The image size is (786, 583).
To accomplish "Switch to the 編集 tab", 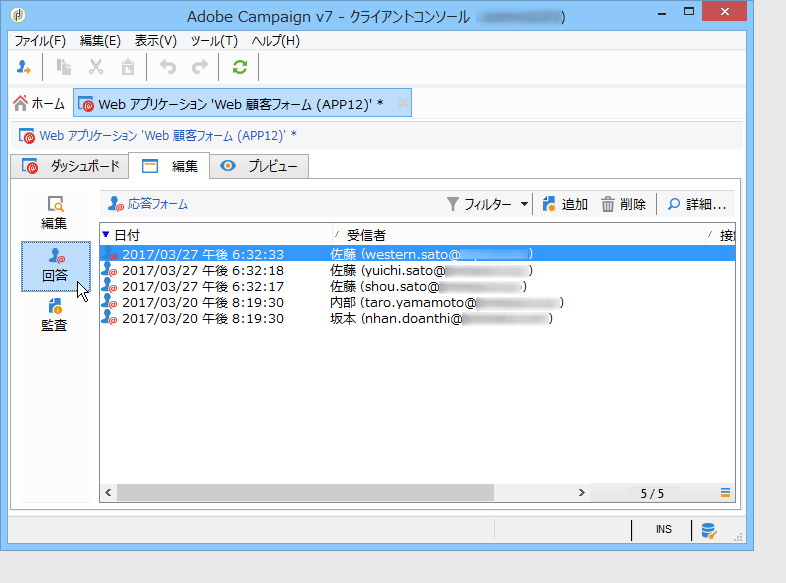I will 169,166.
